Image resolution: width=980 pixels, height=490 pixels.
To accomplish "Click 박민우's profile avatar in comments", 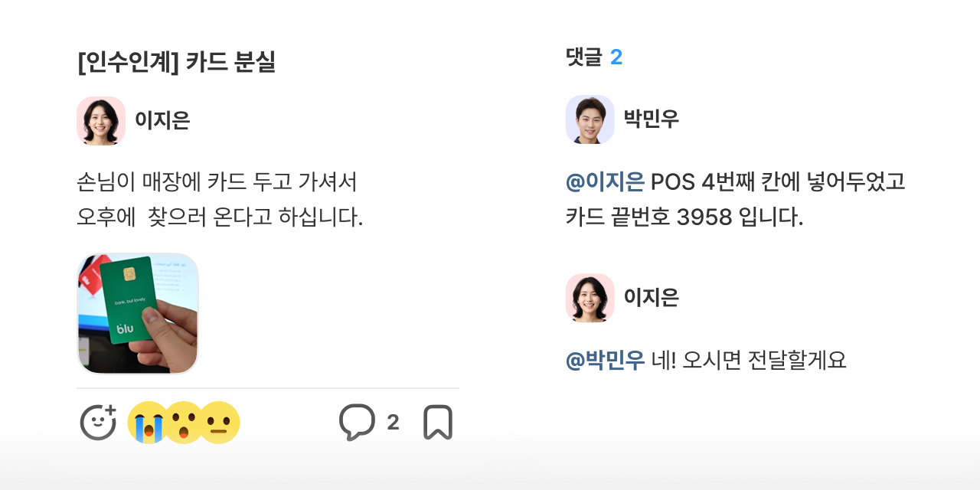I will point(590,119).
